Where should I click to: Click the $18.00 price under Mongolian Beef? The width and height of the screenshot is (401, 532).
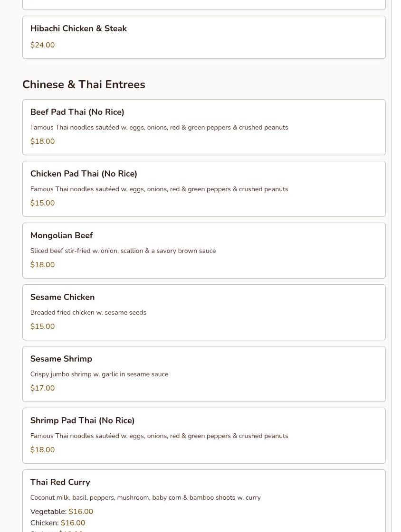tap(42, 265)
